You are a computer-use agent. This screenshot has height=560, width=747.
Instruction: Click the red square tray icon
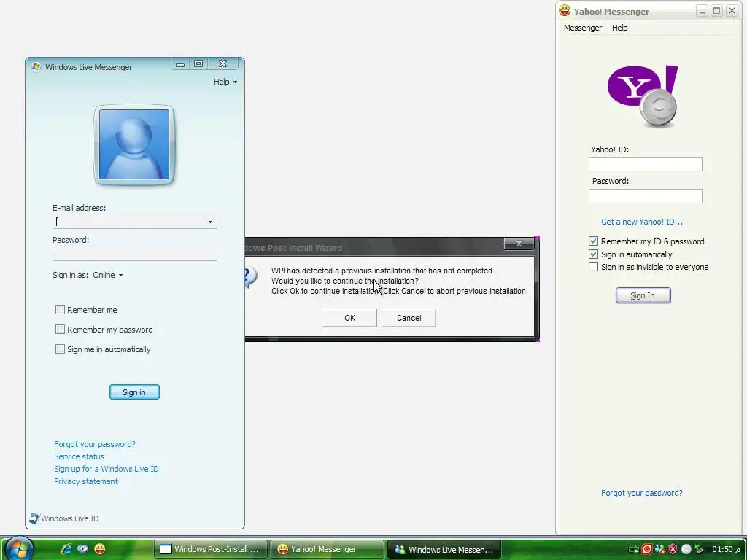(x=646, y=549)
